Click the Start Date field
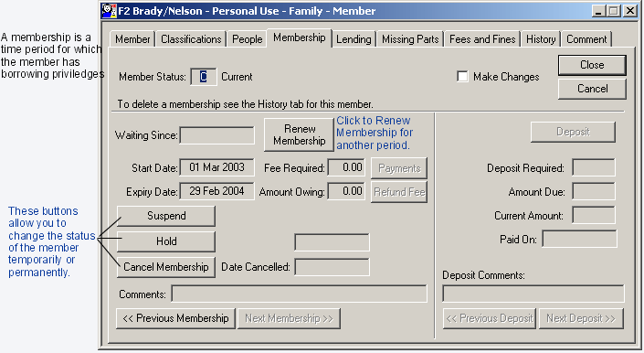Viewport: 644px width, 353px height. 216,167
